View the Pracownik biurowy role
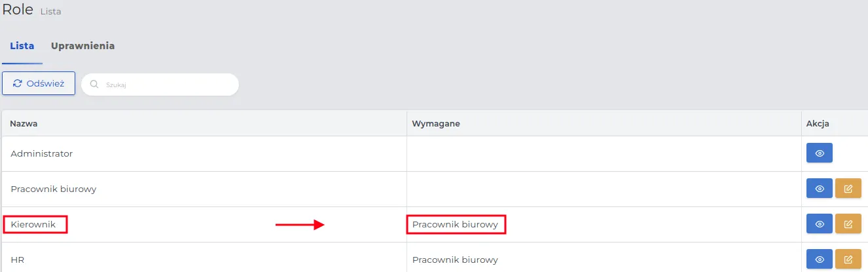 819,189
